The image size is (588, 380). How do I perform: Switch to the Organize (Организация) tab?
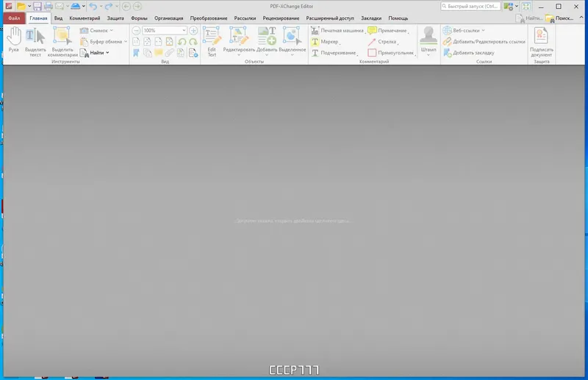point(169,18)
